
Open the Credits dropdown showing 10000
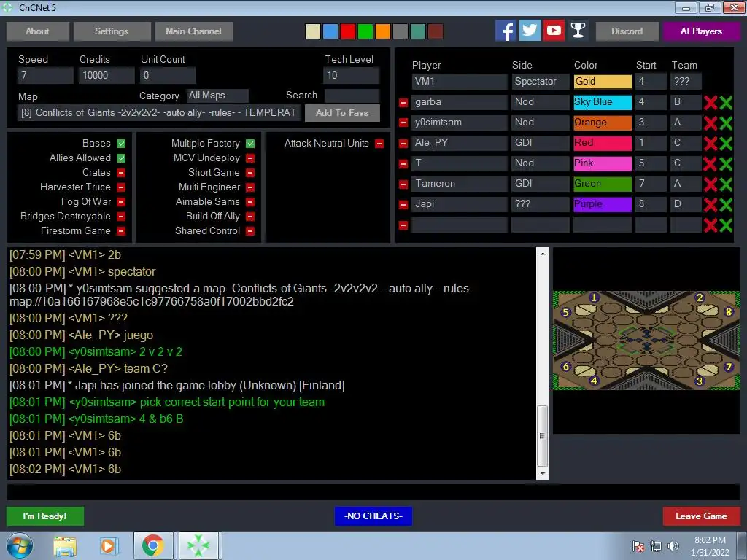tap(107, 75)
